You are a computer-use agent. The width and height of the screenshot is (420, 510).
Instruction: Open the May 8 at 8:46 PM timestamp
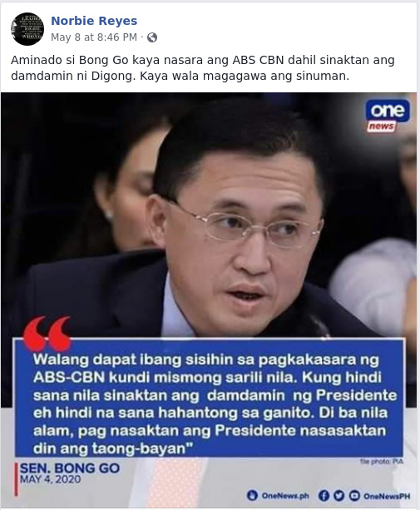[94, 37]
